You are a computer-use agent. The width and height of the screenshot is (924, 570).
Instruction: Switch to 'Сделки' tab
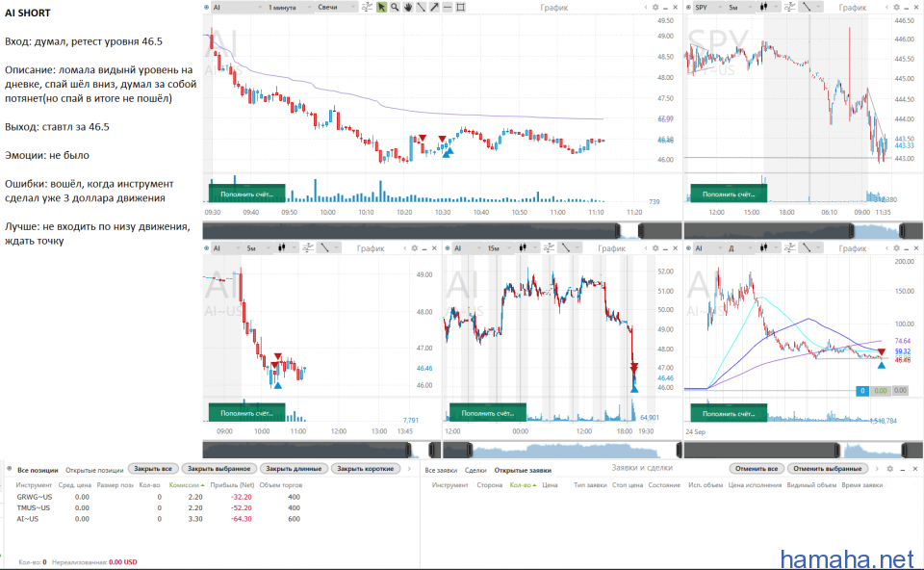[x=475, y=470]
